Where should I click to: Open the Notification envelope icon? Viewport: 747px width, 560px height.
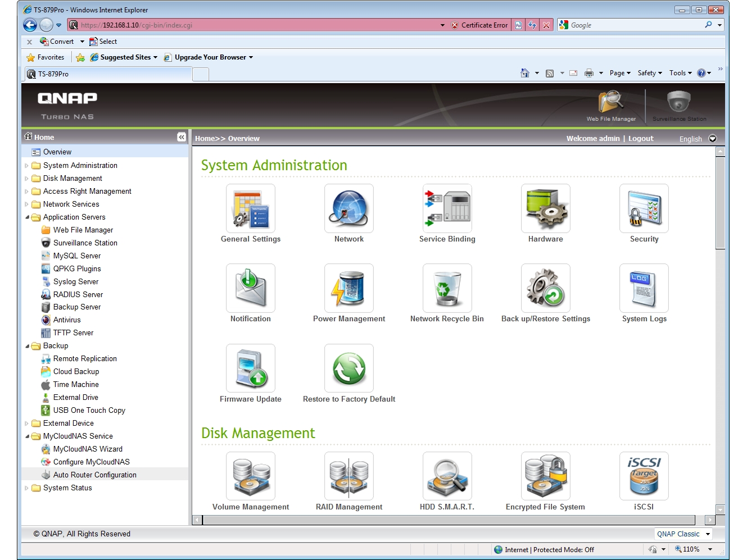pos(251,288)
